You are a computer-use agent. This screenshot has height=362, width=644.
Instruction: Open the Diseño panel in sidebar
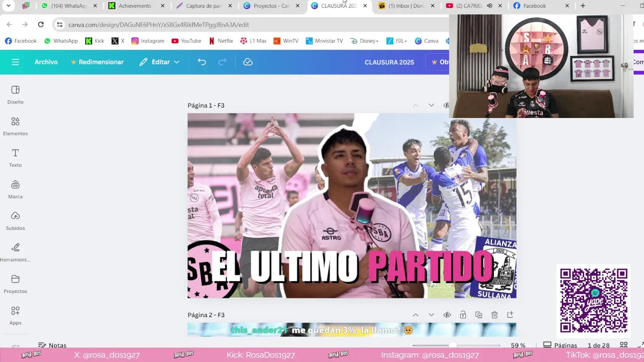pos(15,95)
